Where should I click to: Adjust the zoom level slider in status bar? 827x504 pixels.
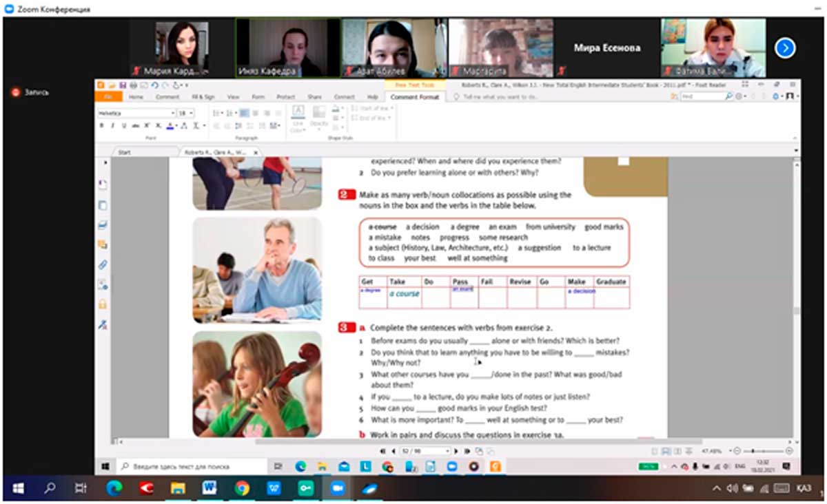pos(755,451)
